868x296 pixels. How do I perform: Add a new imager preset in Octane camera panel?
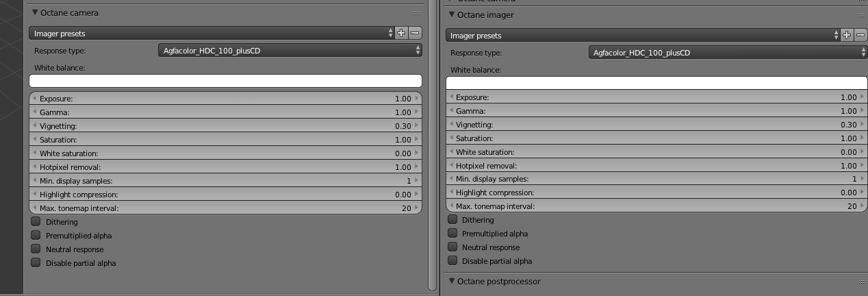(401, 33)
